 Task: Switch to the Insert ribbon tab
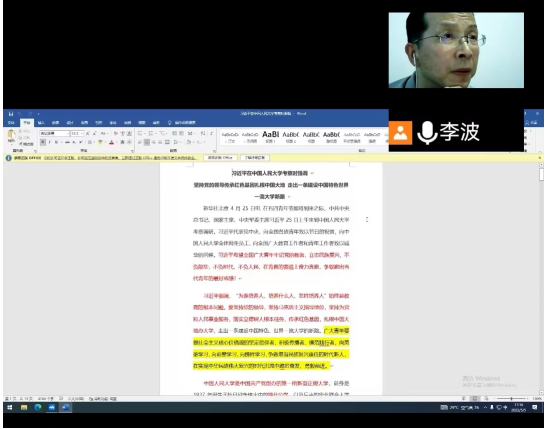pyautogui.click(x=41, y=123)
